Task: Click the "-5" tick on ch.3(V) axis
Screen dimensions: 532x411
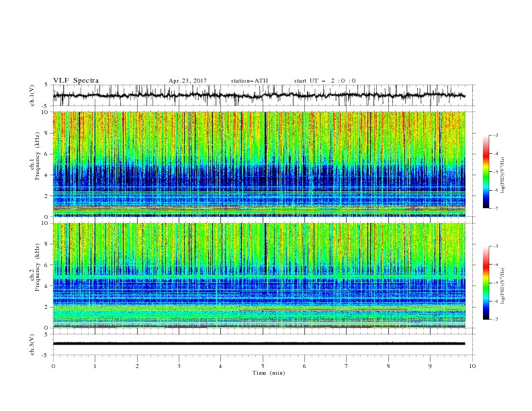Action: click(x=46, y=355)
